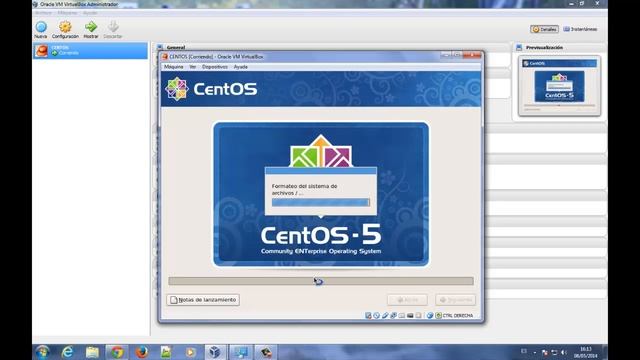Click the greyed Siguiente button
The image size is (640, 360).
[456, 300]
